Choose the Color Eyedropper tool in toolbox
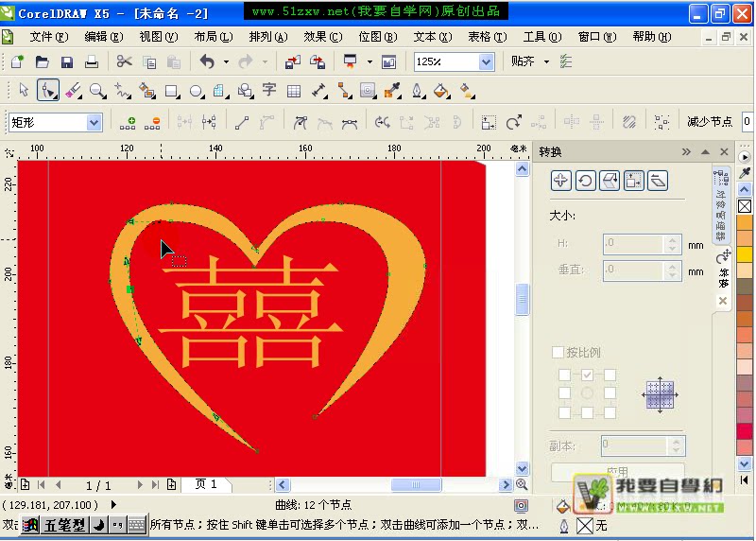The width and height of the screenshot is (756, 541). pos(393,90)
